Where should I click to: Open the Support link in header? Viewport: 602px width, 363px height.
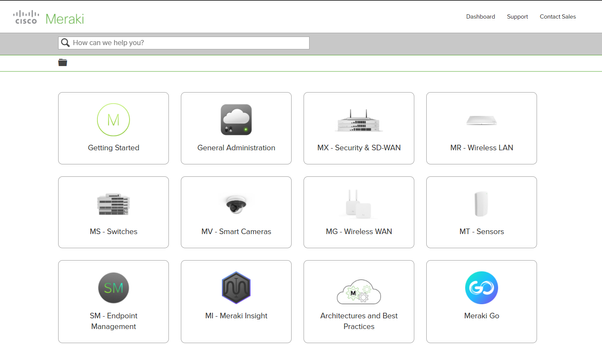click(x=517, y=17)
